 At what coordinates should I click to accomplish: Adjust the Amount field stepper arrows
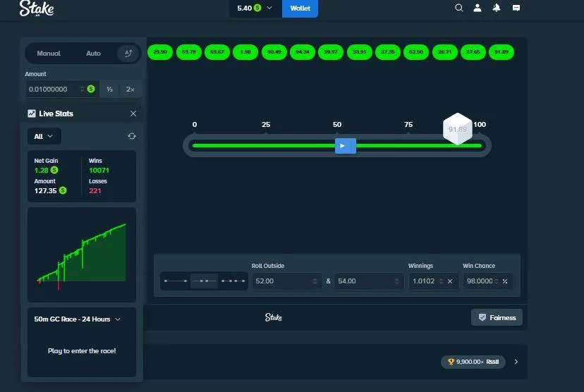point(82,89)
